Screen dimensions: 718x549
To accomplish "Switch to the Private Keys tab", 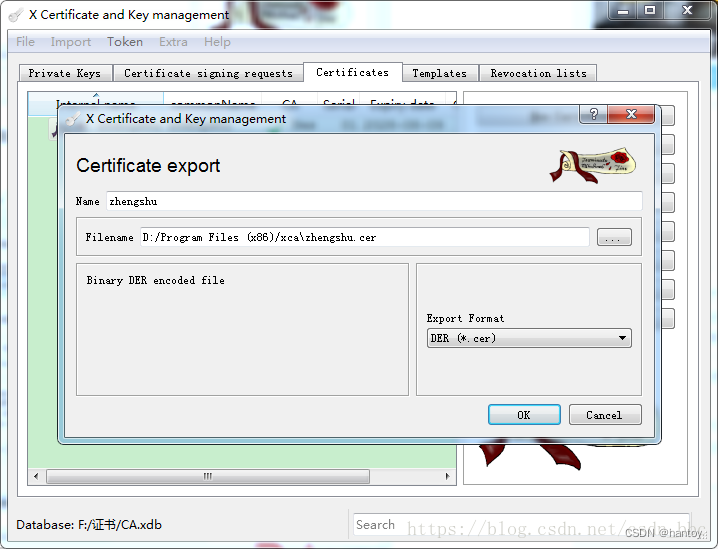I will coord(65,73).
